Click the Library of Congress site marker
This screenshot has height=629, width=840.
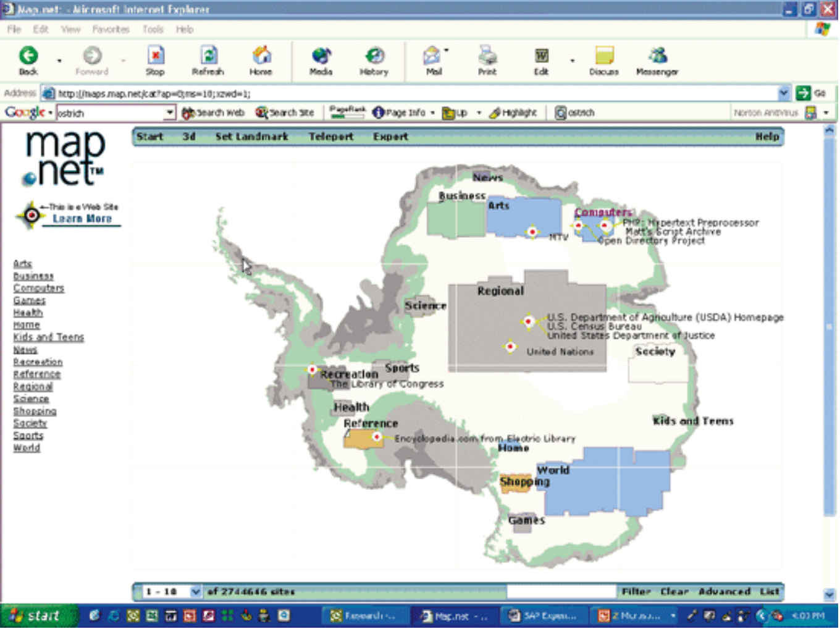coord(313,369)
